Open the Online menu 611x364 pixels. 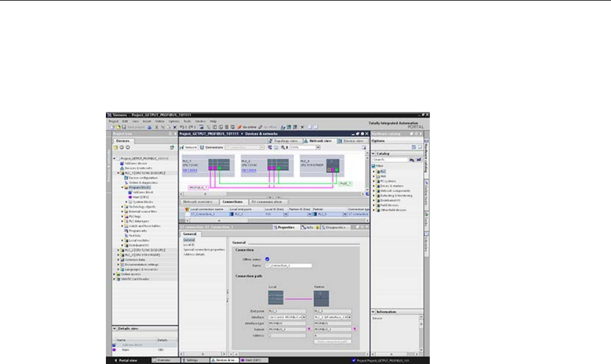pyautogui.click(x=160, y=122)
